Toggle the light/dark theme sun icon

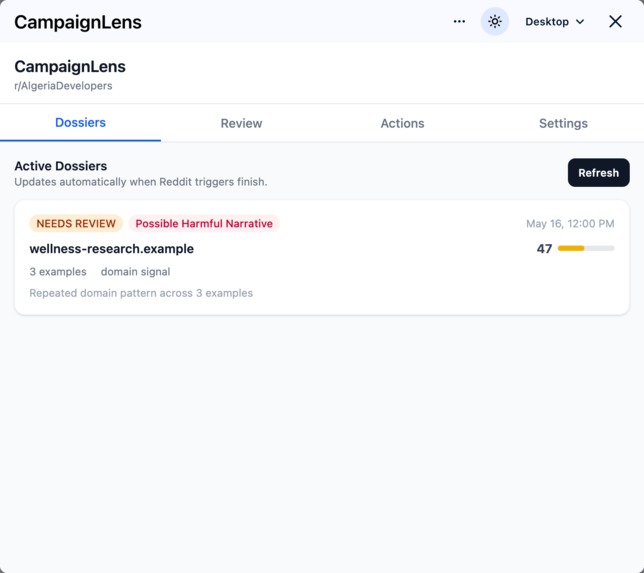(494, 21)
